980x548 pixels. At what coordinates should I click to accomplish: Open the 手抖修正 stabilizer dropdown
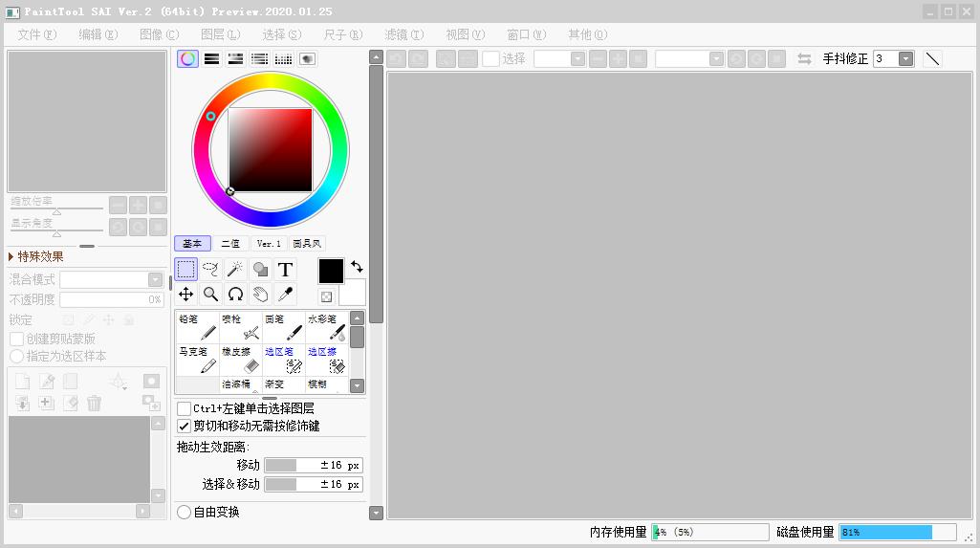[905, 58]
